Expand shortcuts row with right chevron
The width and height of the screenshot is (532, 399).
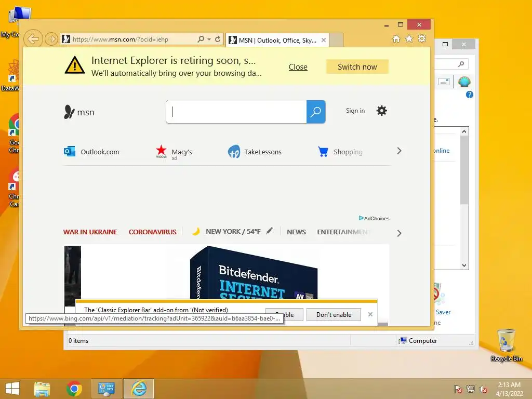pyautogui.click(x=400, y=151)
